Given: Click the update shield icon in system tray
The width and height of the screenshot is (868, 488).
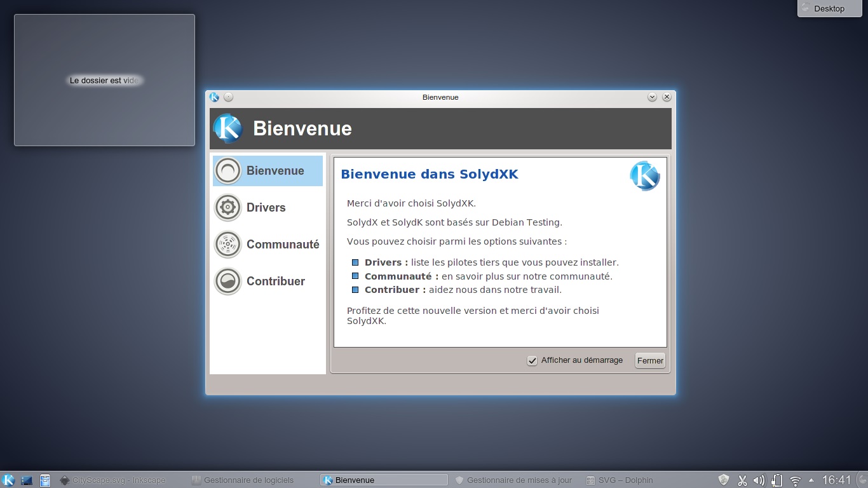Looking at the screenshot, I should 723,480.
